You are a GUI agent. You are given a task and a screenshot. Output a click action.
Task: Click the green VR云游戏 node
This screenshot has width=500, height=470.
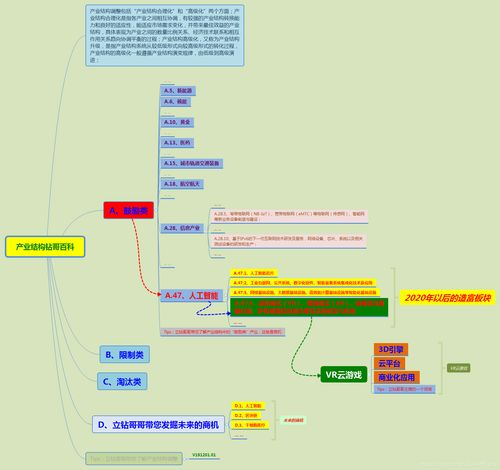point(344,374)
